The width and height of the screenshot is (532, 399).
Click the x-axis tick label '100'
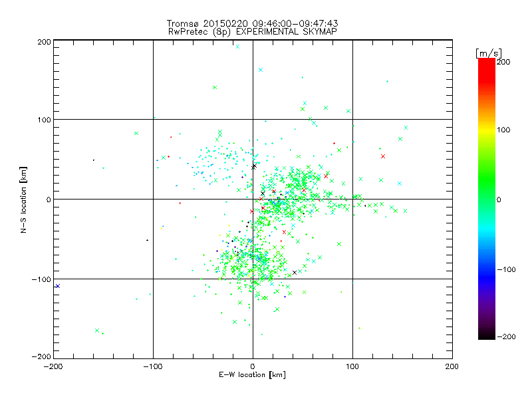352,366
